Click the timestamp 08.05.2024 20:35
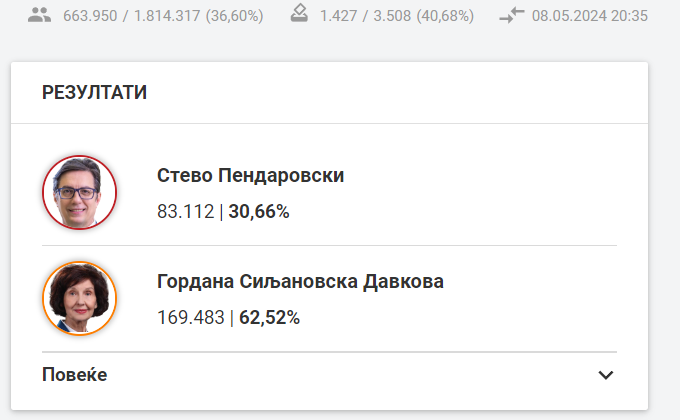This screenshot has width=680, height=420. tap(590, 16)
